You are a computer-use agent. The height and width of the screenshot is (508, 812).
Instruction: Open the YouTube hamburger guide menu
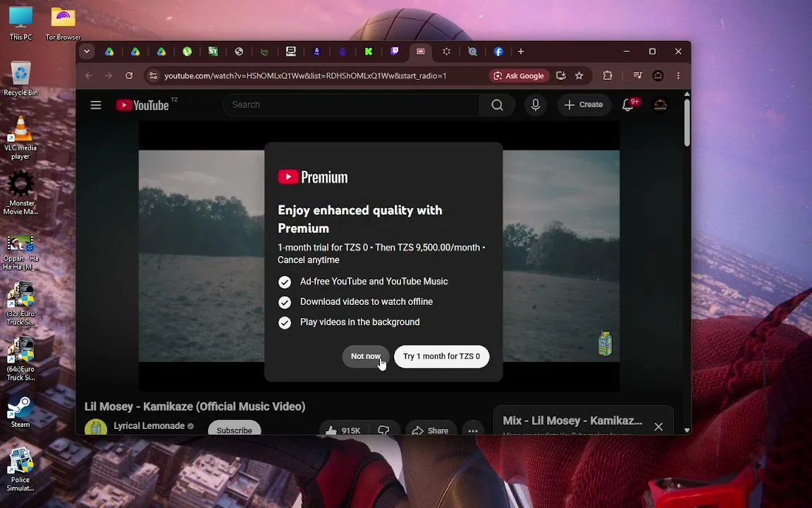point(96,105)
